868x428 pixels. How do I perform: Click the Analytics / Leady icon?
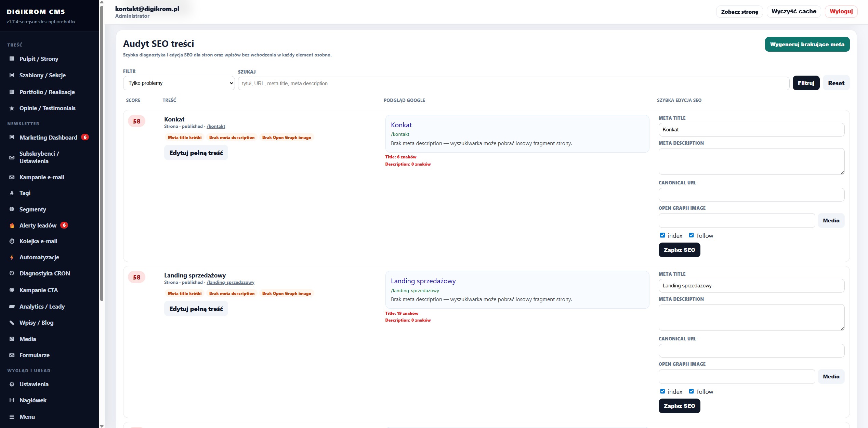point(12,307)
